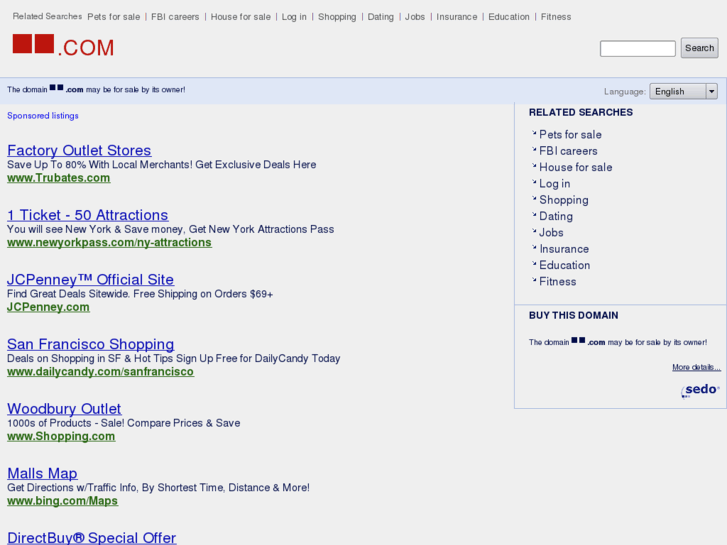Open the Woodbury Outlet listing
This screenshot has width=727, height=545.
[64, 408]
